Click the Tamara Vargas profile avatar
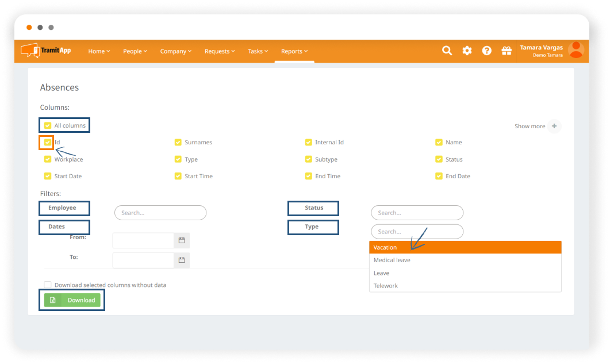This screenshot has height=364, width=610. tap(576, 51)
